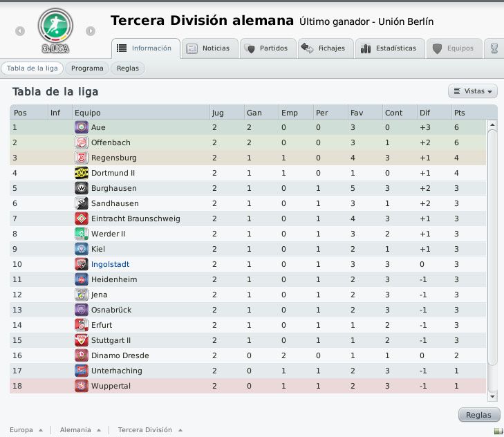
Task: Click the 3. Liga competition logo
Action: coord(55,31)
